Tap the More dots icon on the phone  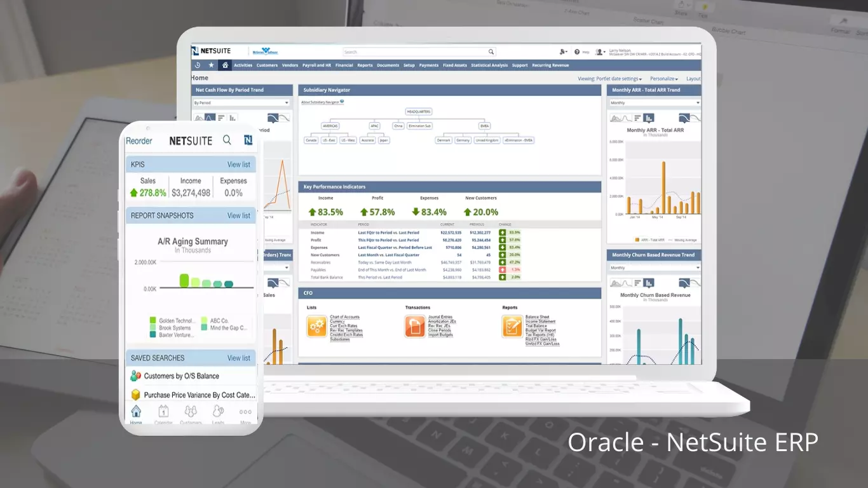click(245, 412)
